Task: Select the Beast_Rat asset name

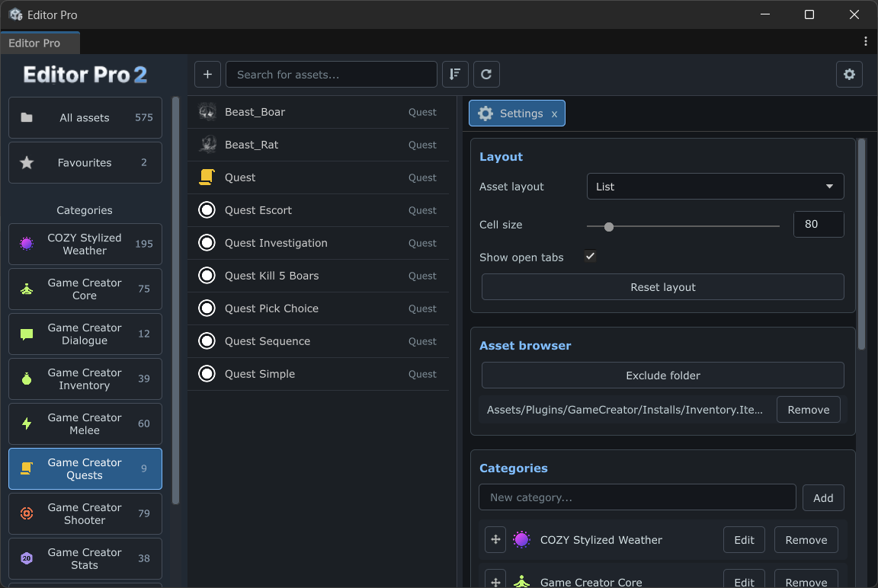Action: pos(252,145)
